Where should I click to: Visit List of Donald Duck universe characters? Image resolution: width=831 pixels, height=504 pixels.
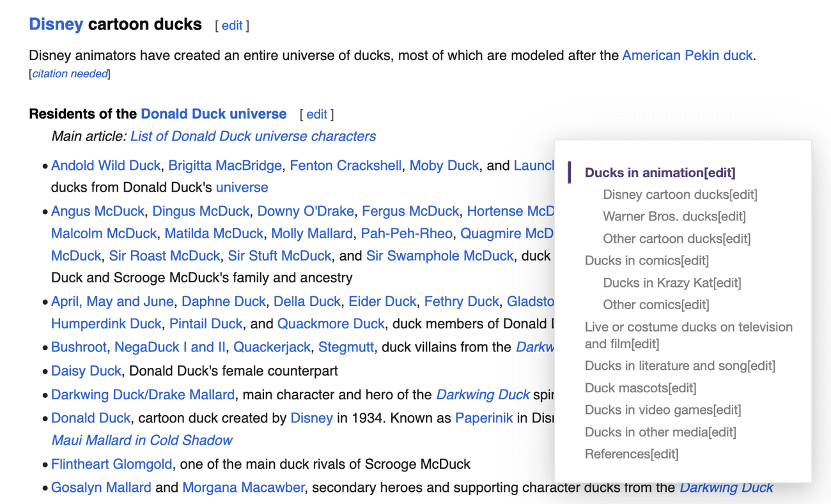253,136
